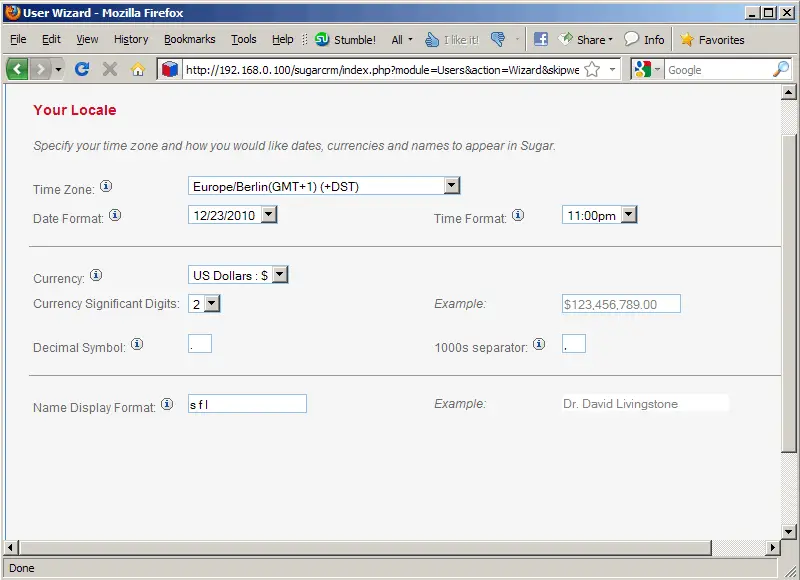Click the Dr. David Livingstone example field
Image resolution: width=800 pixels, height=580 pixels.
pyautogui.click(x=645, y=404)
